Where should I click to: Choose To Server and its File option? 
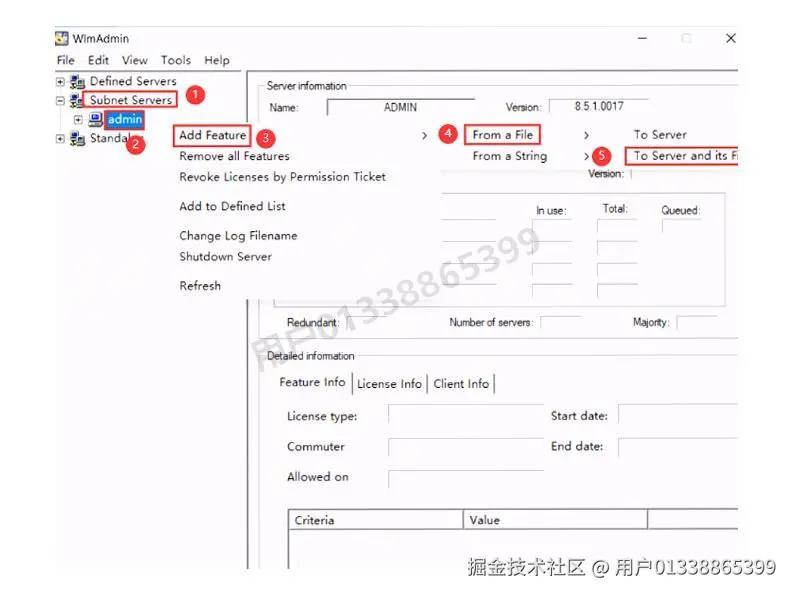685,156
